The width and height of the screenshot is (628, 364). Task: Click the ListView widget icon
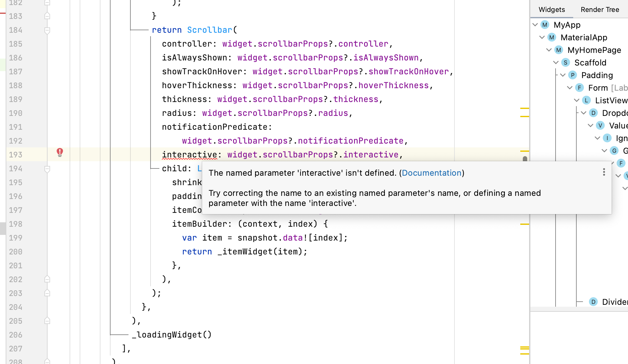[586, 100]
